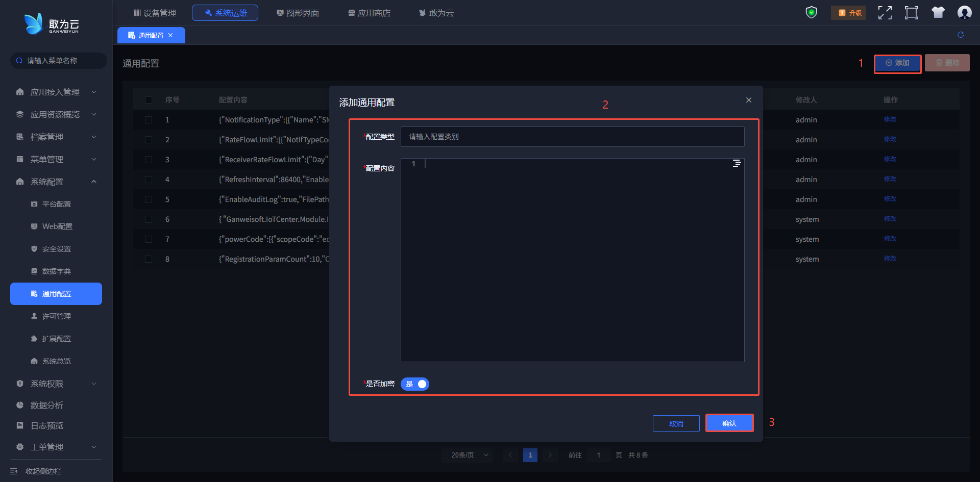Expand the 档案管理 menu chevron

point(94,137)
